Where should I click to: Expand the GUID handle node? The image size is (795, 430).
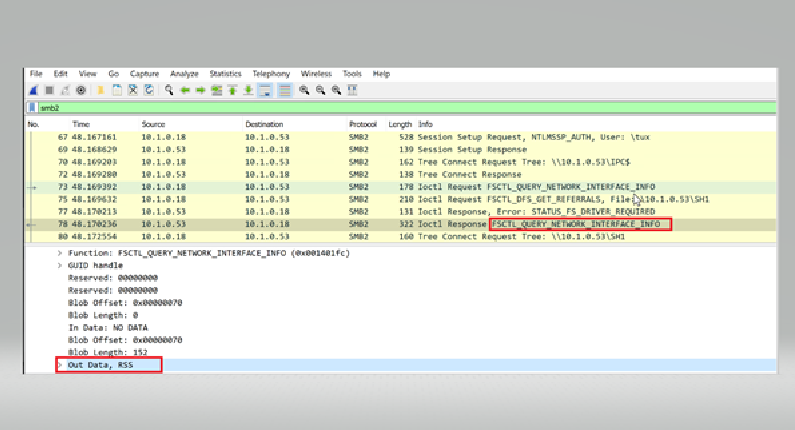click(60, 265)
